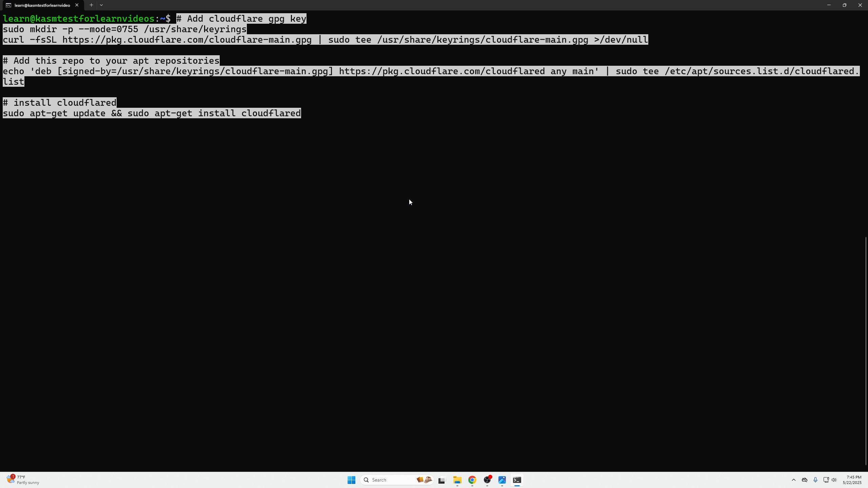The image size is (868, 488).
Task: Click the clock showing 7:45 PM
Action: coord(852,479)
